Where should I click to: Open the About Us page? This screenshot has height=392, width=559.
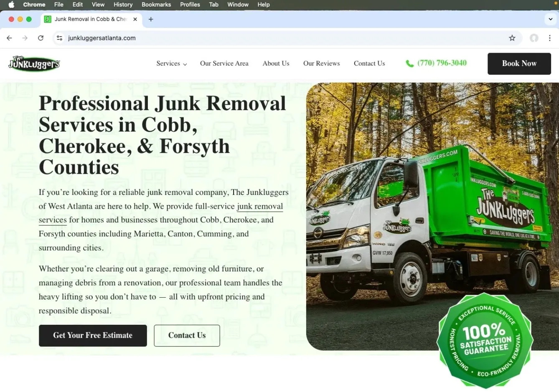click(276, 63)
